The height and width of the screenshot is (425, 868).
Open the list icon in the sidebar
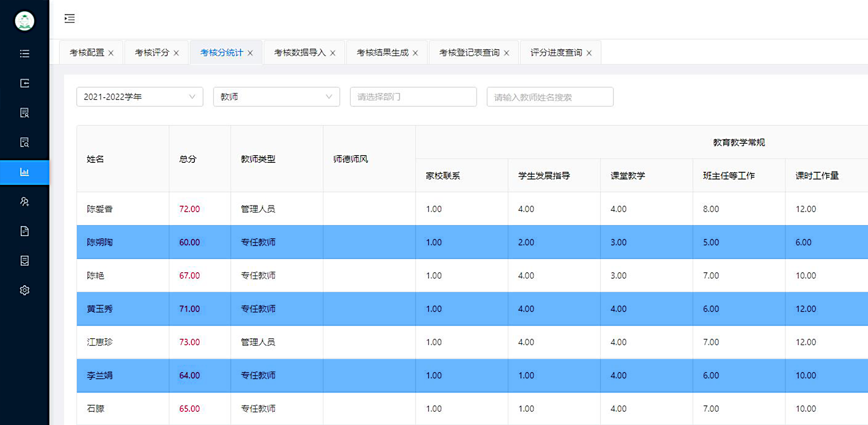coord(24,54)
